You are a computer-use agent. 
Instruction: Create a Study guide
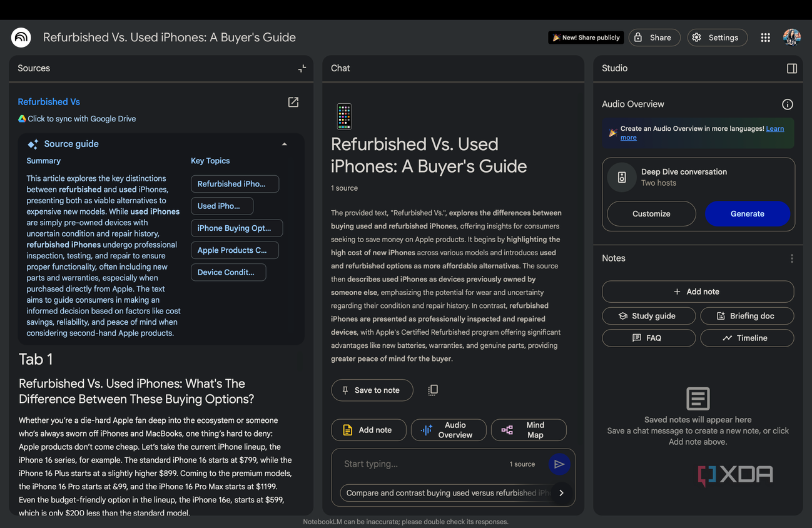[649, 316]
